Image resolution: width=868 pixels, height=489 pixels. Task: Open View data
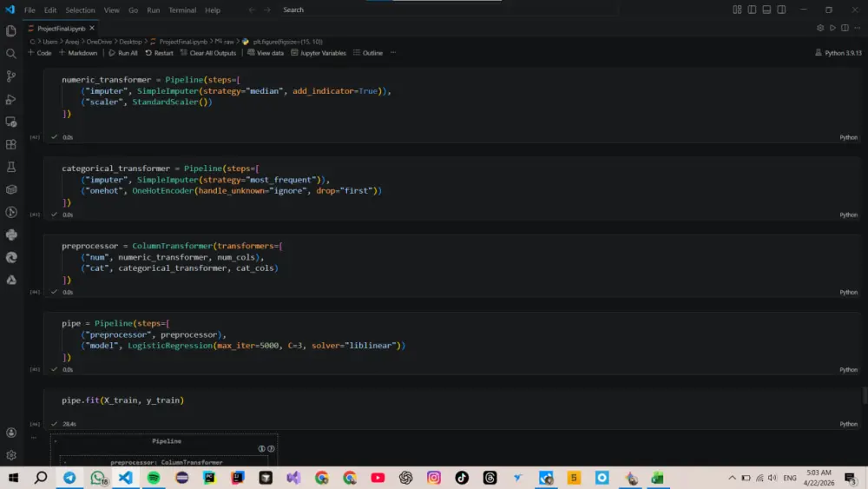point(266,53)
